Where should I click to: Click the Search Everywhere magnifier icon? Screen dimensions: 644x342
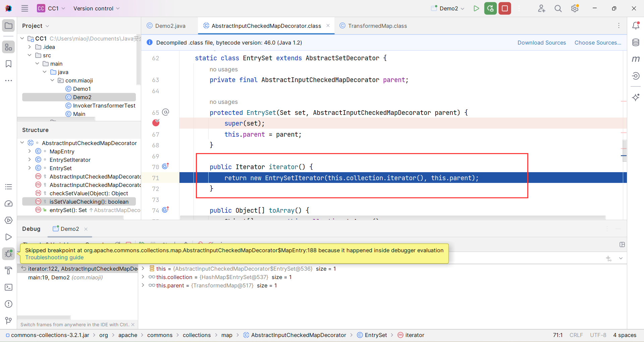point(558,8)
